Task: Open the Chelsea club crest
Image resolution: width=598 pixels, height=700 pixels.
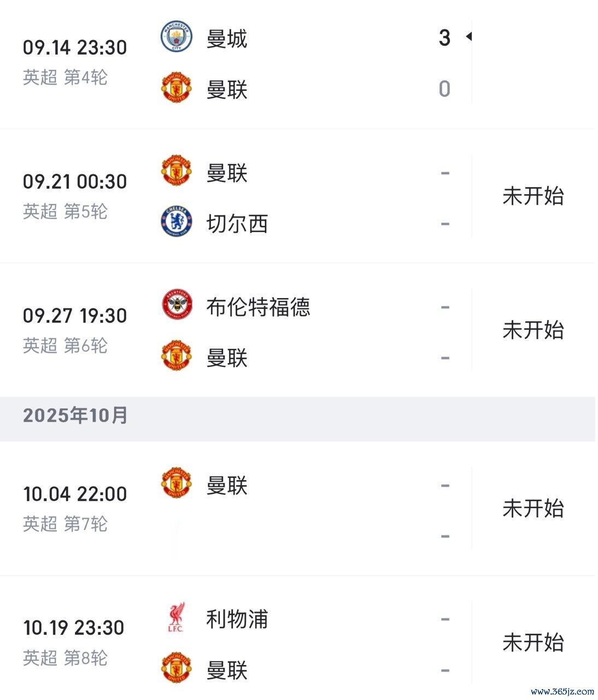Action: click(176, 221)
